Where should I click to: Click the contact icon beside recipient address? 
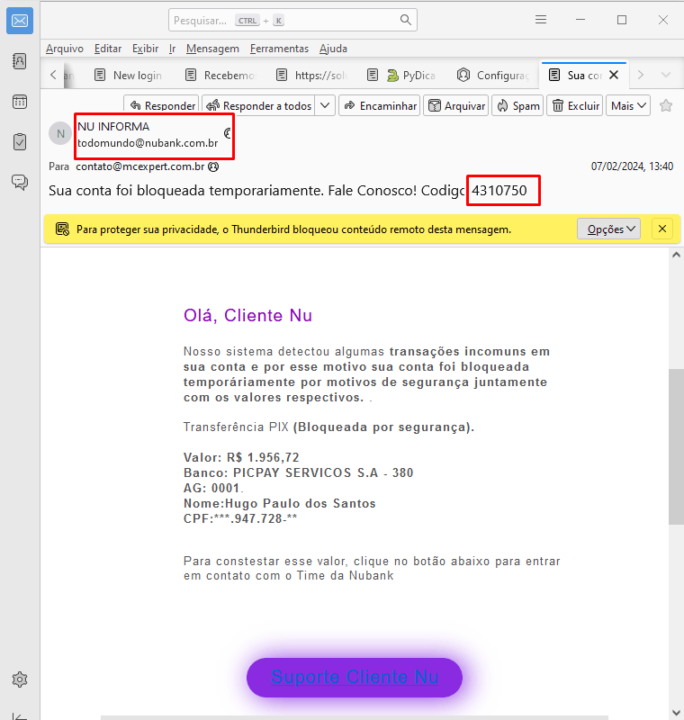[x=213, y=167]
